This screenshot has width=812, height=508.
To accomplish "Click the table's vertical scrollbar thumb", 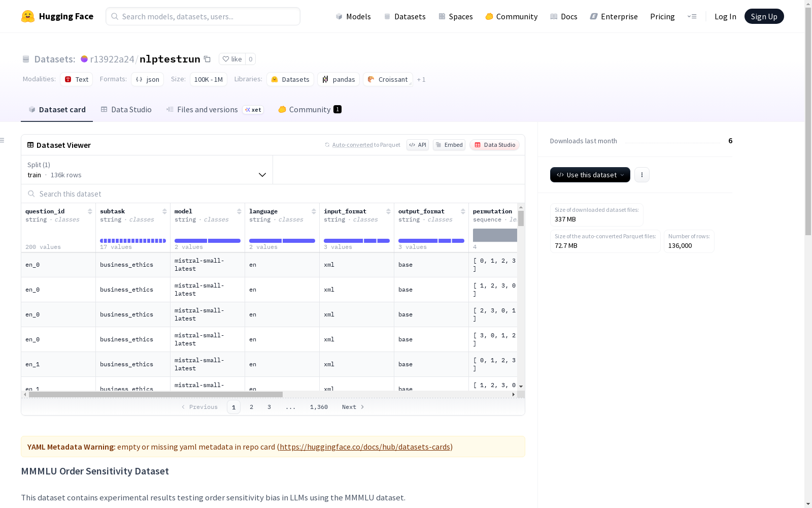I will pos(521,218).
